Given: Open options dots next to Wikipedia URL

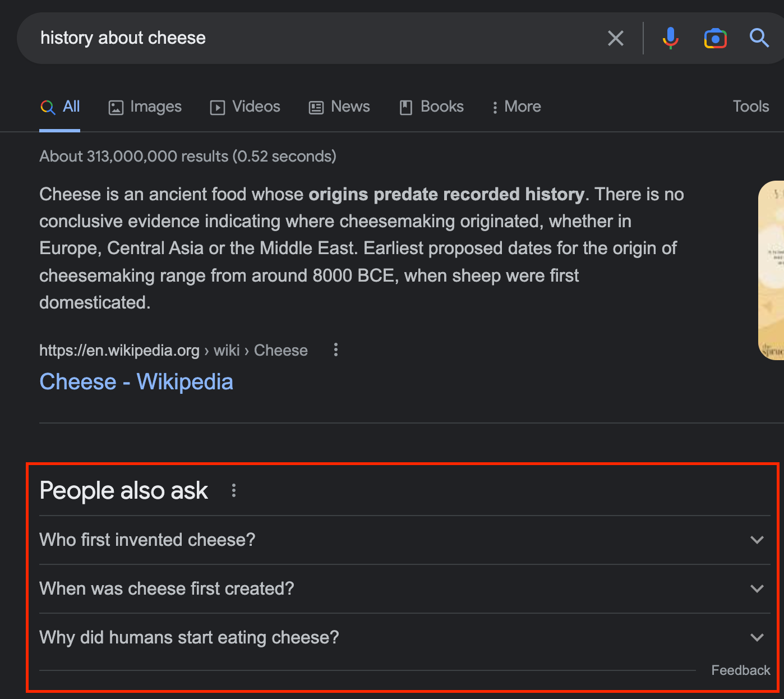Looking at the screenshot, I should click(335, 350).
